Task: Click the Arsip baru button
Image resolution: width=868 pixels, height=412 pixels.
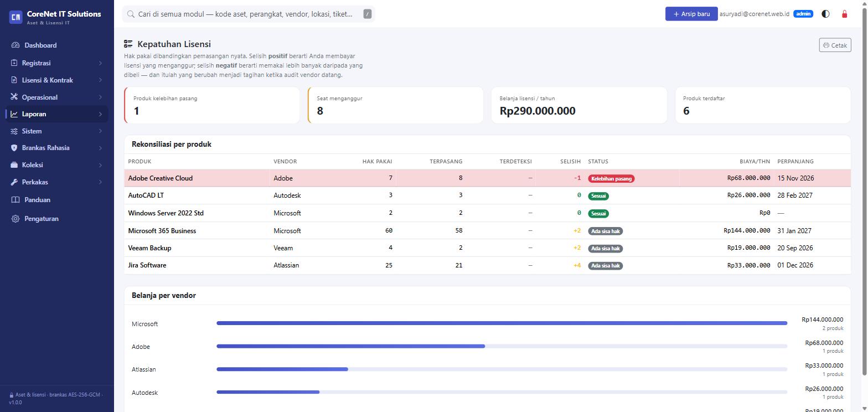Action: click(691, 14)
